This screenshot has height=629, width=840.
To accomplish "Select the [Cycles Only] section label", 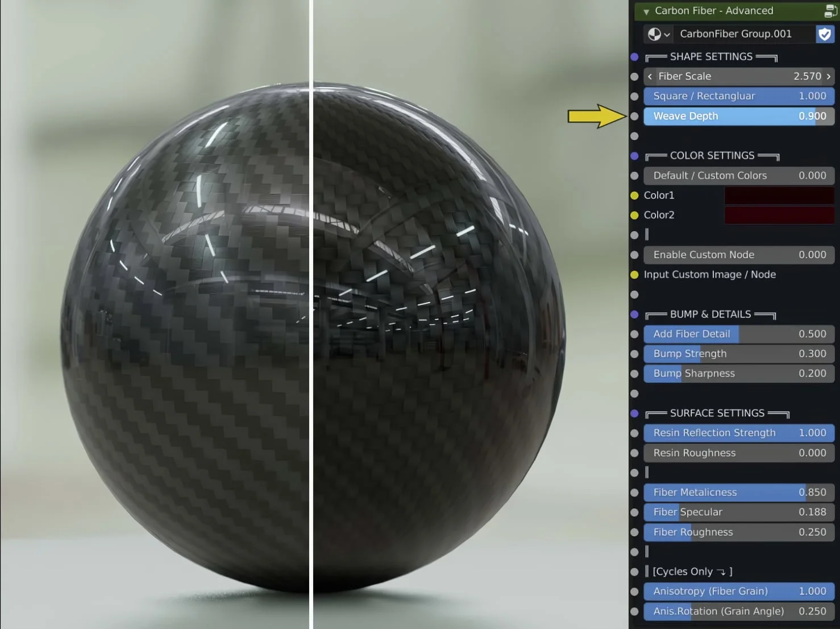I will pyautogui.click(x=690, y=572).
